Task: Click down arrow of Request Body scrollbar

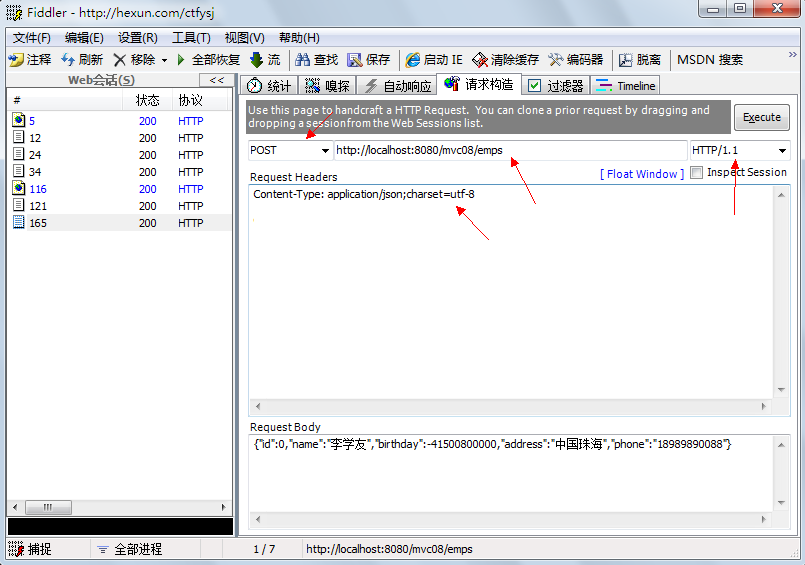Action: click(x=781, y=502)
